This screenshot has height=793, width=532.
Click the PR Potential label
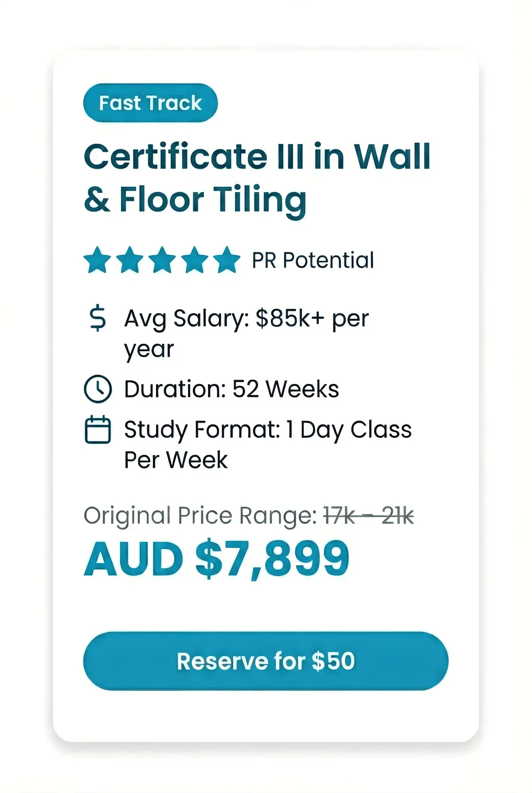click(313, 260)
